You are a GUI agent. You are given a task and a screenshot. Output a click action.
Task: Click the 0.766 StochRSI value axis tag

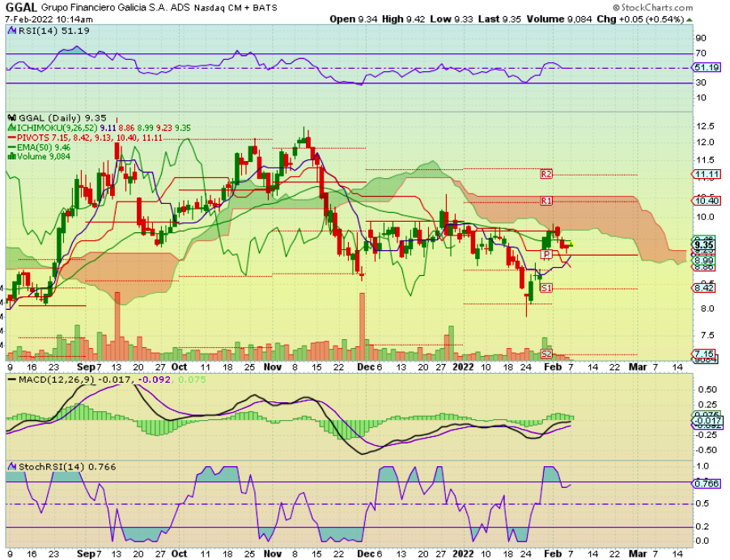[x=703, y=484]
